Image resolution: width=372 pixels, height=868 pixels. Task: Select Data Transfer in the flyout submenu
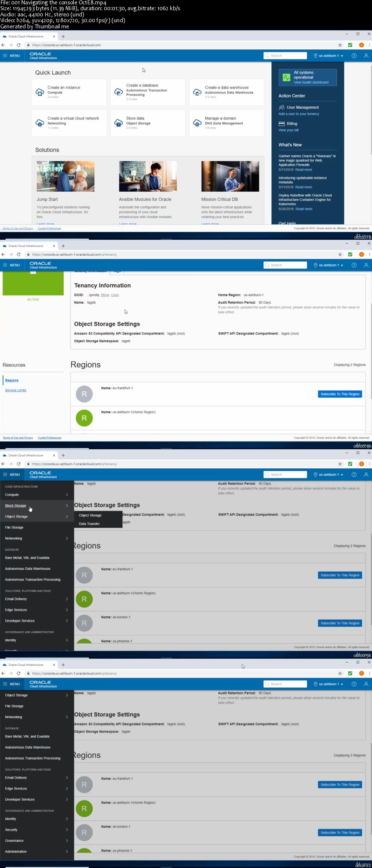pos(89,524)
